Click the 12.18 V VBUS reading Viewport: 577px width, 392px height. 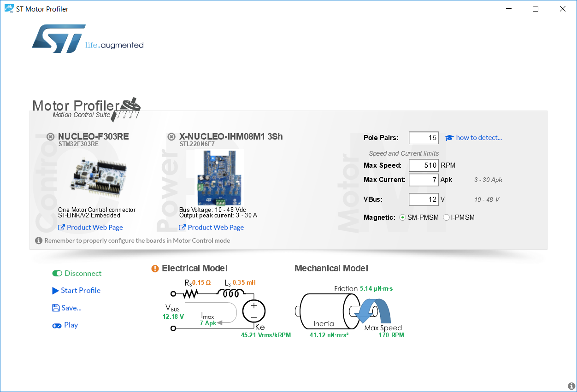[173, 316]
